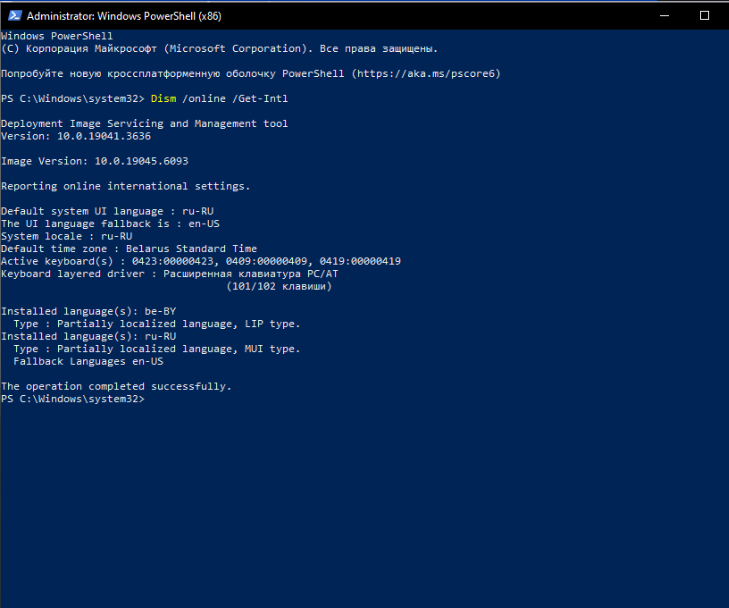Click the Microsoft Corporation copyright line
Image resolution: width=729 pixels, height=608 pixels.
point(219,49)
